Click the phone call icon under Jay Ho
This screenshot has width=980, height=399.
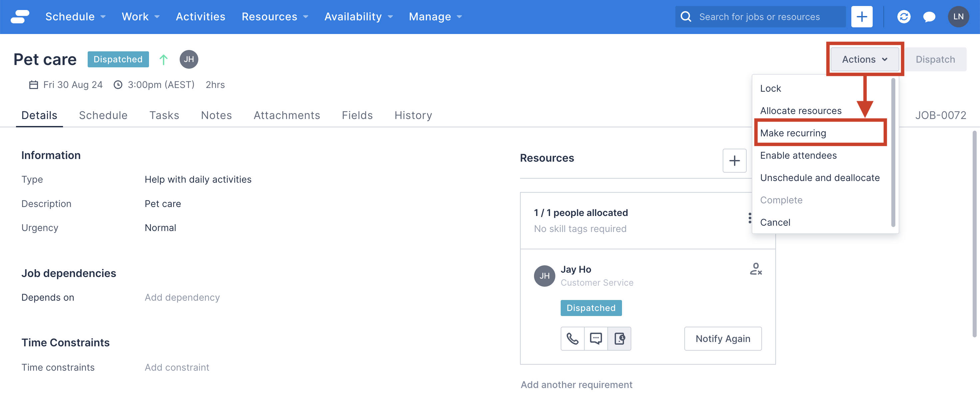(572, 339)
